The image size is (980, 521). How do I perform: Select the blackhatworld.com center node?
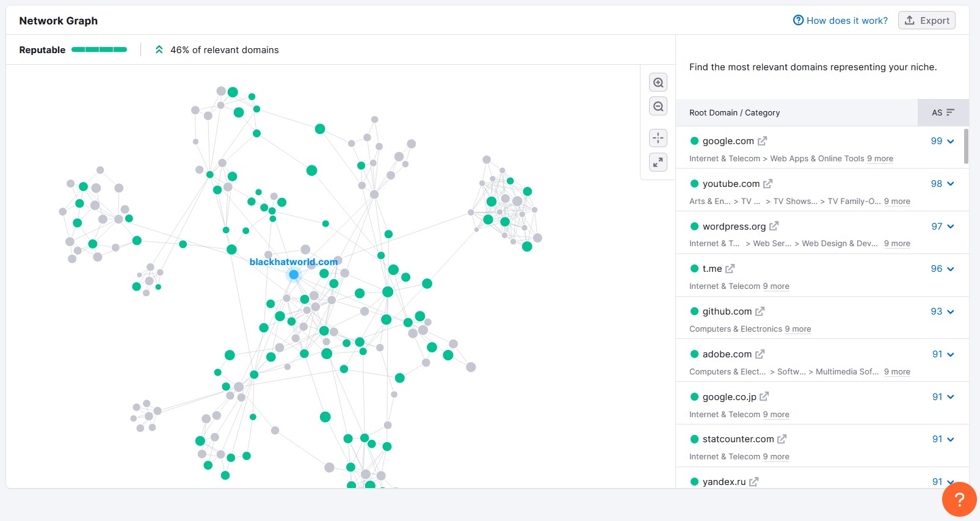pos(294,275)
